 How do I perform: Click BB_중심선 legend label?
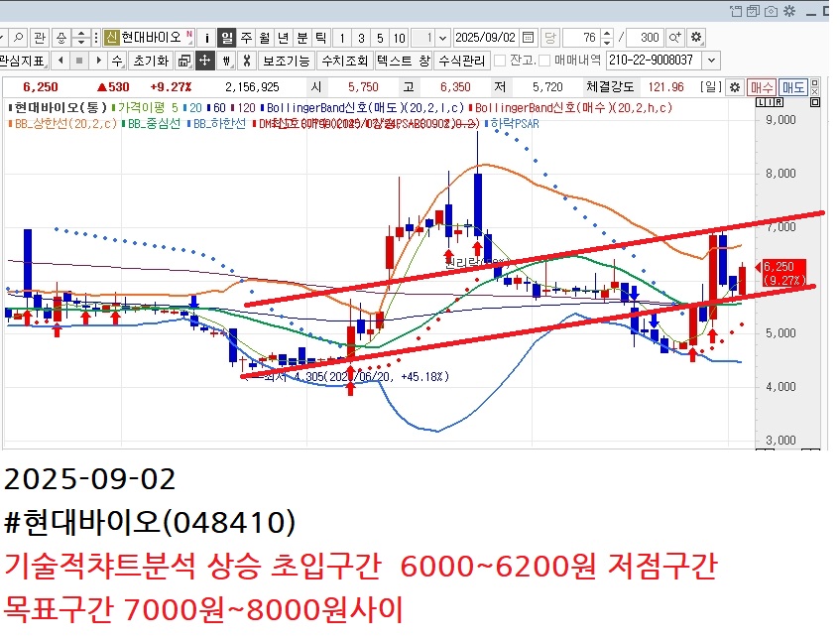(x=154, y=124)
